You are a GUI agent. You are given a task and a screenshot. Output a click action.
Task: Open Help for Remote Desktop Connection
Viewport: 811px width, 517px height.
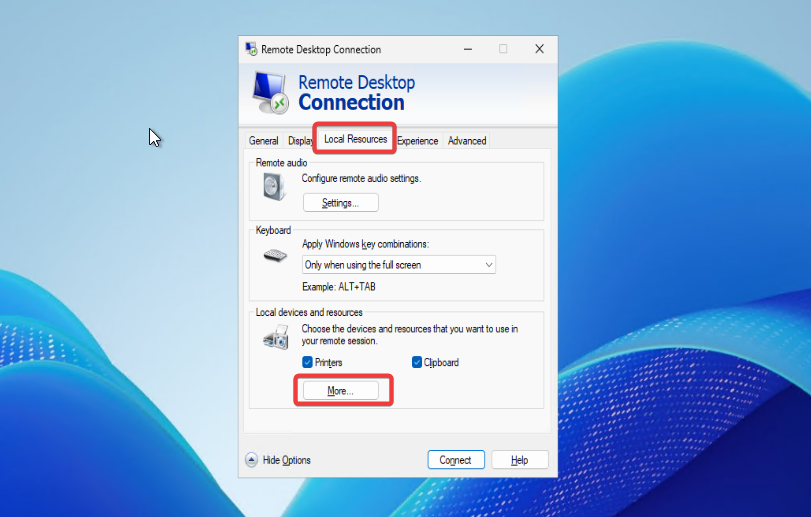tap(519, 460)
